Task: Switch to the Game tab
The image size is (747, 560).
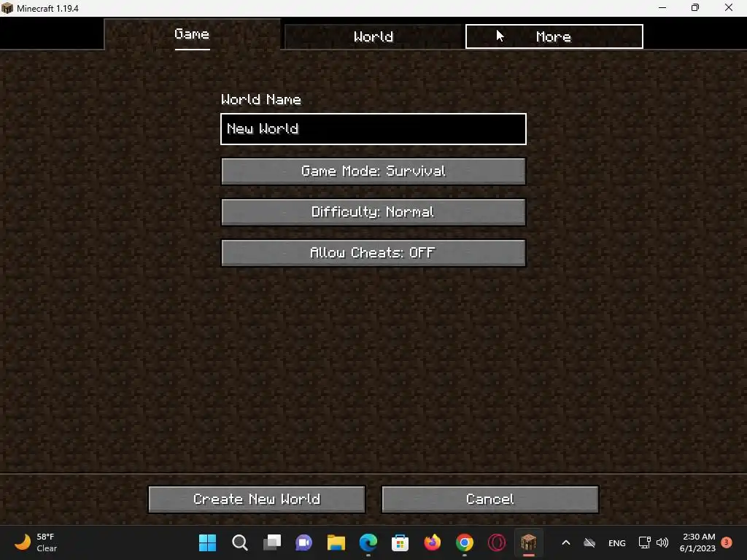Action: pyautogui.click(x=192, y=34)
